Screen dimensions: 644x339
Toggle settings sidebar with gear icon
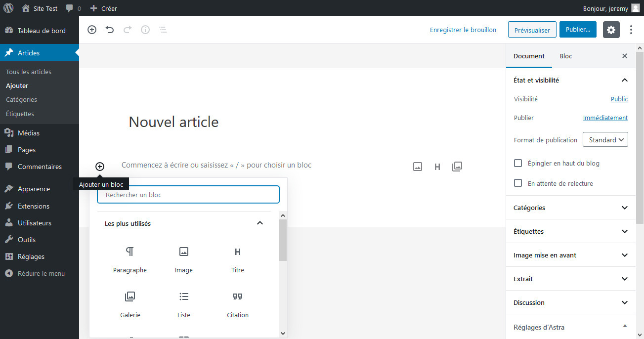click(x=611, y=30)
